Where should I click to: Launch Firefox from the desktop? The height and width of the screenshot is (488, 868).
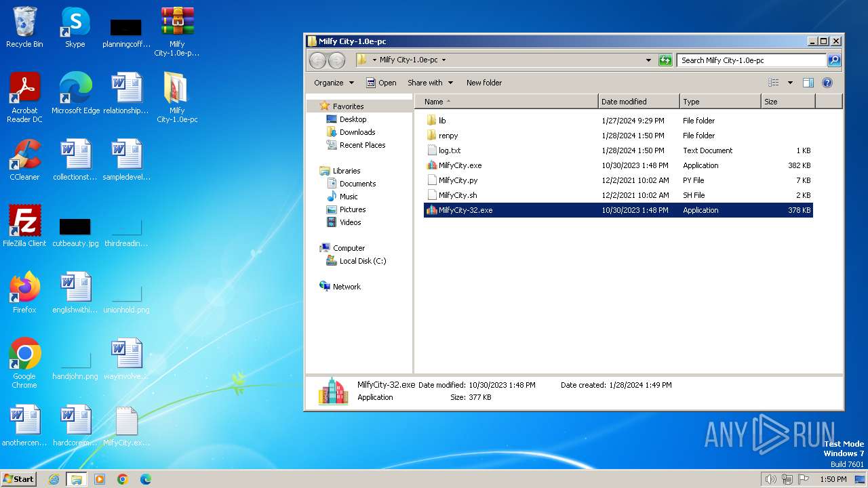(24, 293)
